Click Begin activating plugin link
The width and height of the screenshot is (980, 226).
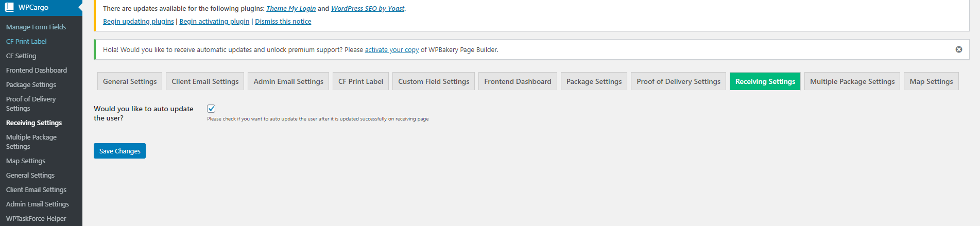click(x=214, y=22)
